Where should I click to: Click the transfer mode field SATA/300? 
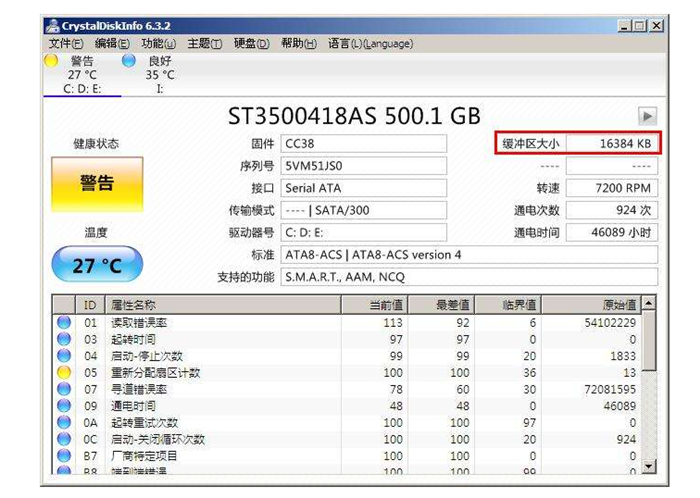[363, 210]
